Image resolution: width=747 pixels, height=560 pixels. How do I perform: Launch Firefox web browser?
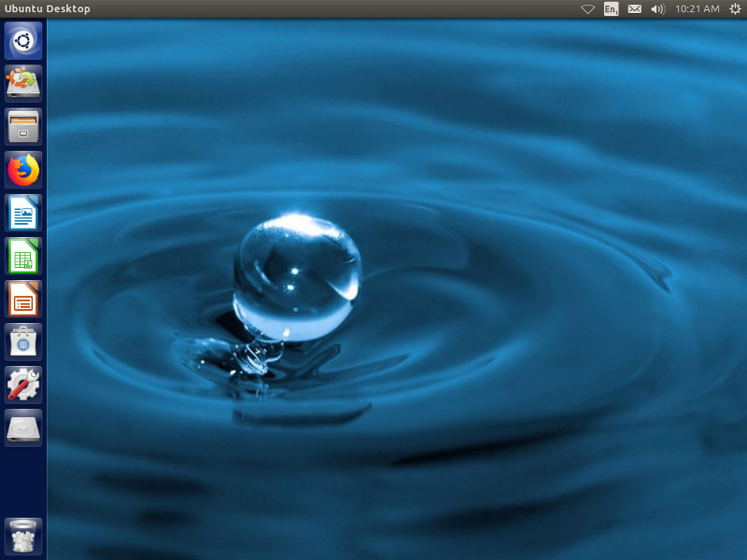point(23,170)
